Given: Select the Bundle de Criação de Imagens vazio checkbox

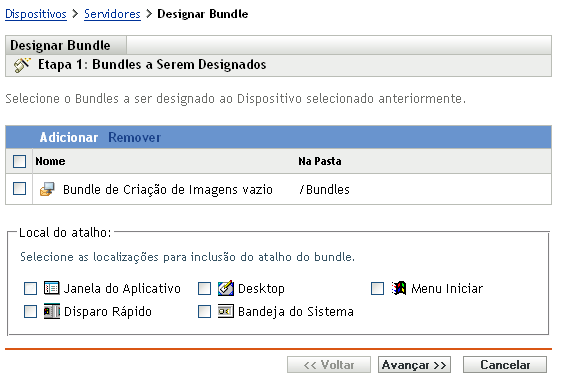Looking at the screenshot, I should 19,189.
